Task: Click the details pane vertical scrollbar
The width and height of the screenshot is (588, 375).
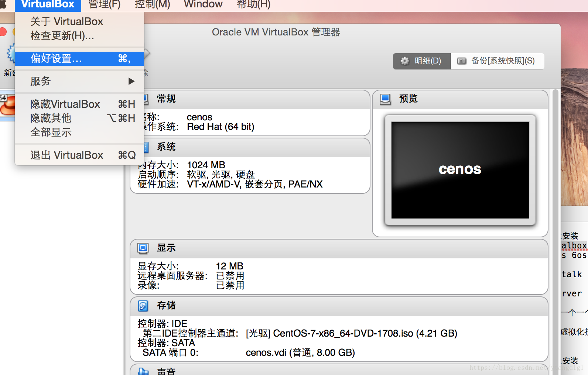Action: pos(555,232)
